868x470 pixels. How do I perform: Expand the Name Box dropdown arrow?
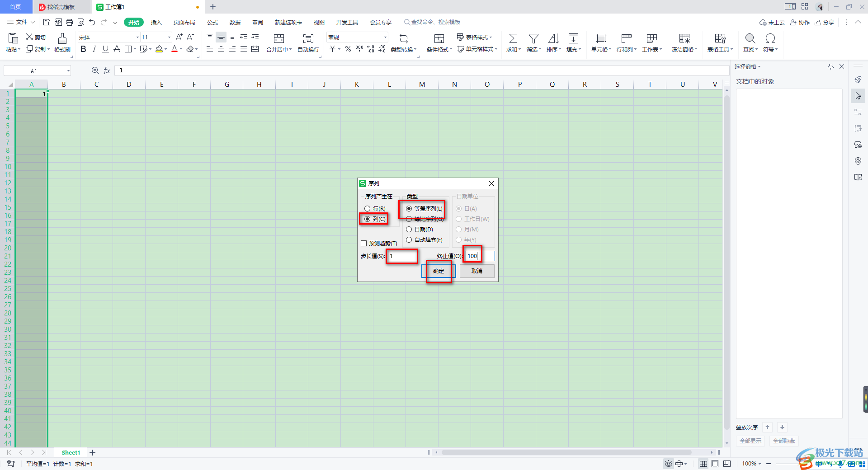(68, 70)
